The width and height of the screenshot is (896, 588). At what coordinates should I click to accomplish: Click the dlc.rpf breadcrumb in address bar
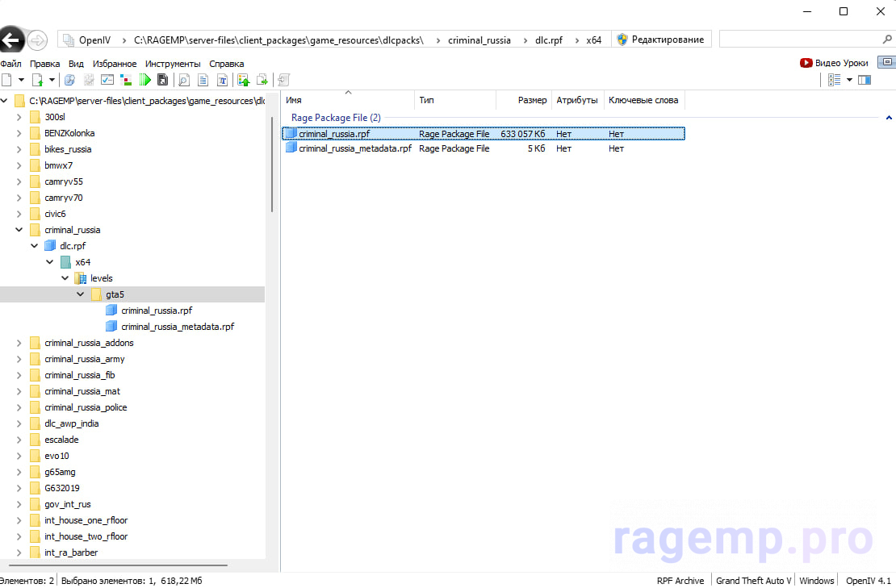549,40
